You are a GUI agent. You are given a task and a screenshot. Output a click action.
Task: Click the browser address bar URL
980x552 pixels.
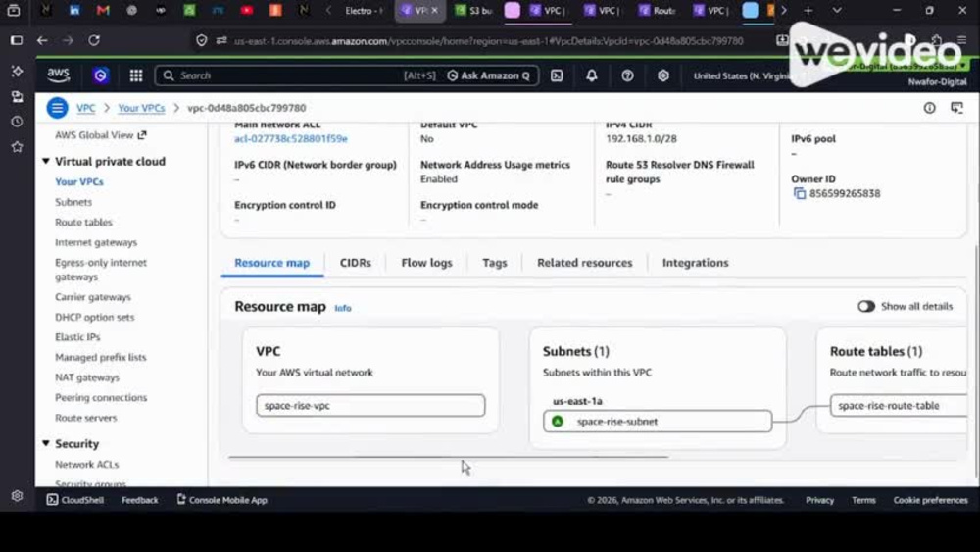point(488,40)
